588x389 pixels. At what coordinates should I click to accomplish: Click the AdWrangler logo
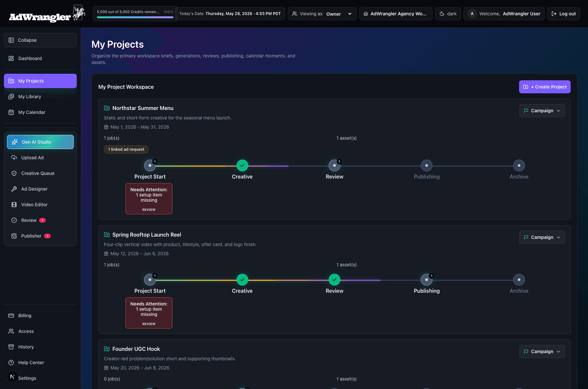click(x=47, y=13)
